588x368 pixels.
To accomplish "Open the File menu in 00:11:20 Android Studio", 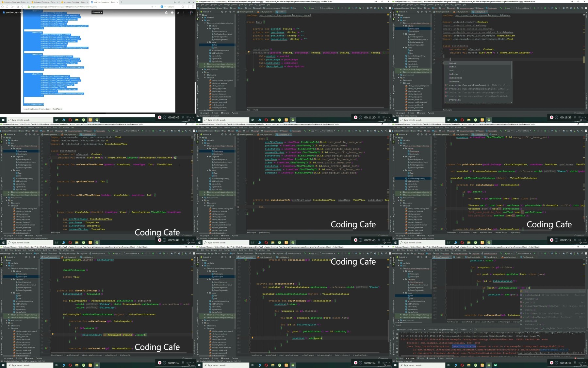I will (198, 5).
